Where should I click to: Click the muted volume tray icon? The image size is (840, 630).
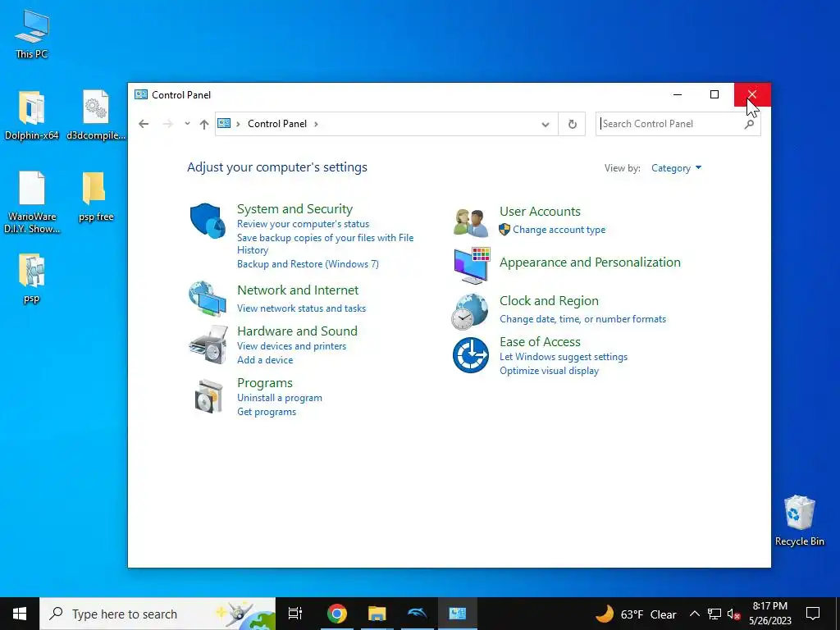pyautogui.click(x=734, y=614)
